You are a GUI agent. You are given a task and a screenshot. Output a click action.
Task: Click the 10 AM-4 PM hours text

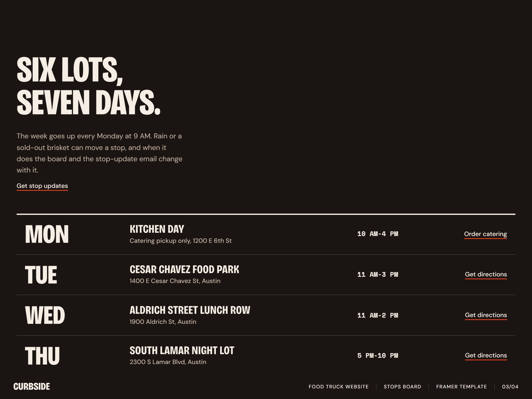(x=378, y=234)
